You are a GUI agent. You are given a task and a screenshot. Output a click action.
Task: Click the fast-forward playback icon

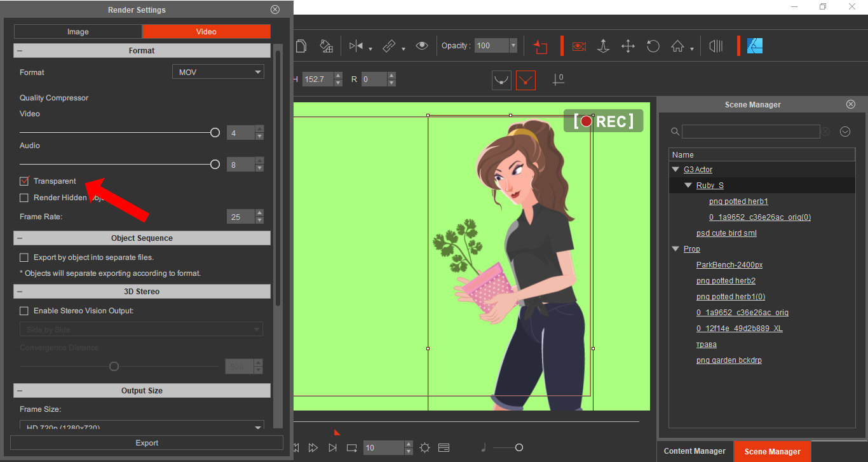pos(313,448)
